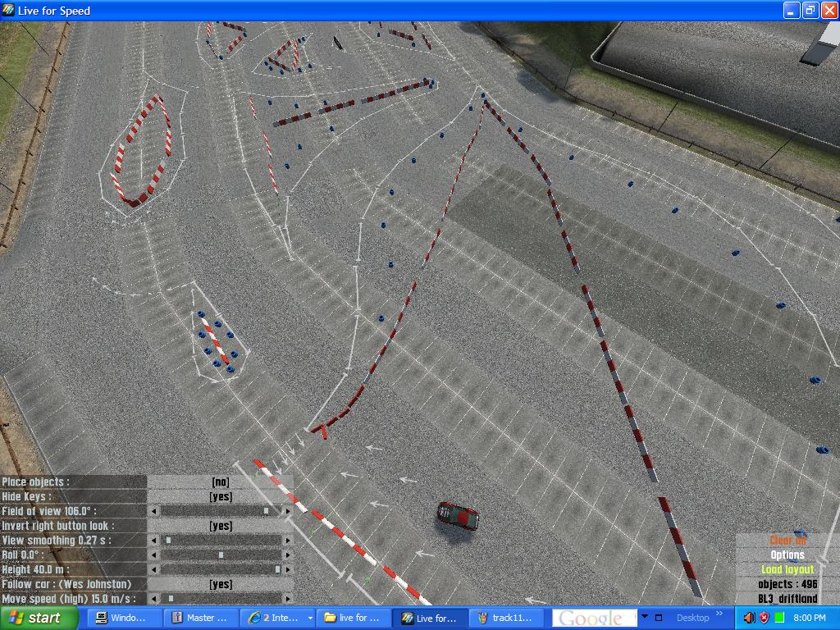Select the BL3_driftland layout name
This screenshot has width=840, height=630.
click(x=787, y=598)
